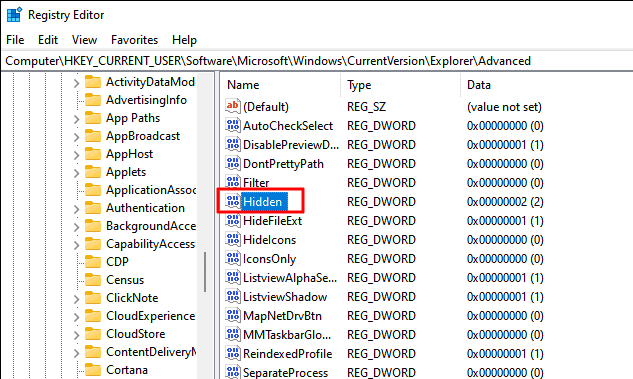Expand the AppBroadcast key
Viewport: 633px width, 379px height.
tap(76, 137)
